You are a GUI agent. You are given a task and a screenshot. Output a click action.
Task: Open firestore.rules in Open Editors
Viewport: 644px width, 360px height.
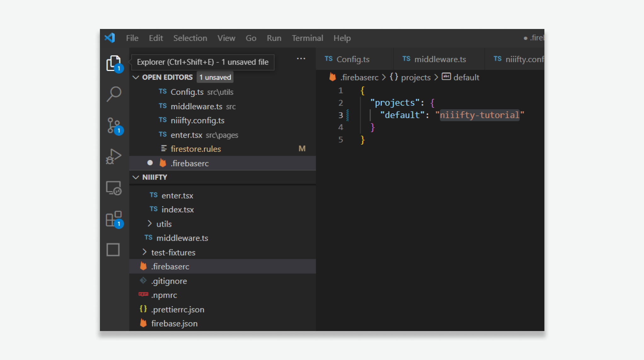tap(223, 149)
